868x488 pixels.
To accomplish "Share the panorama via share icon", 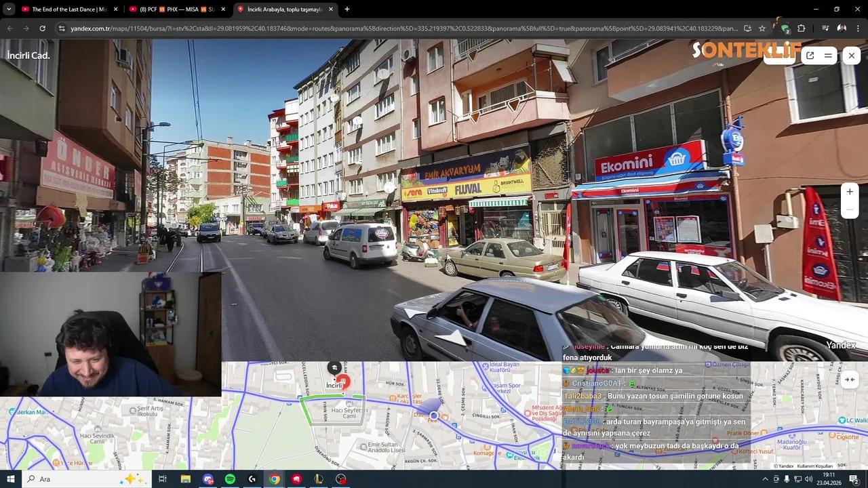I will 810,56.
